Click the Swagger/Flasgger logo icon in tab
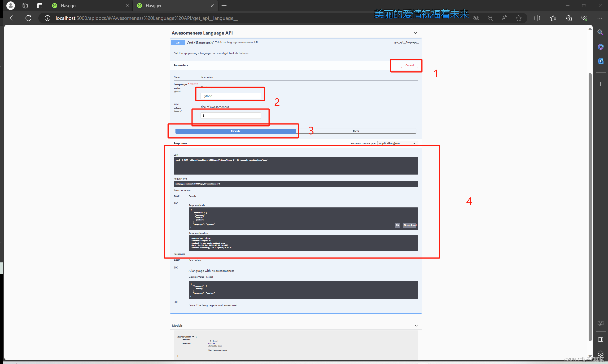This screenshot has height=364, width=608. pos(55,5)
